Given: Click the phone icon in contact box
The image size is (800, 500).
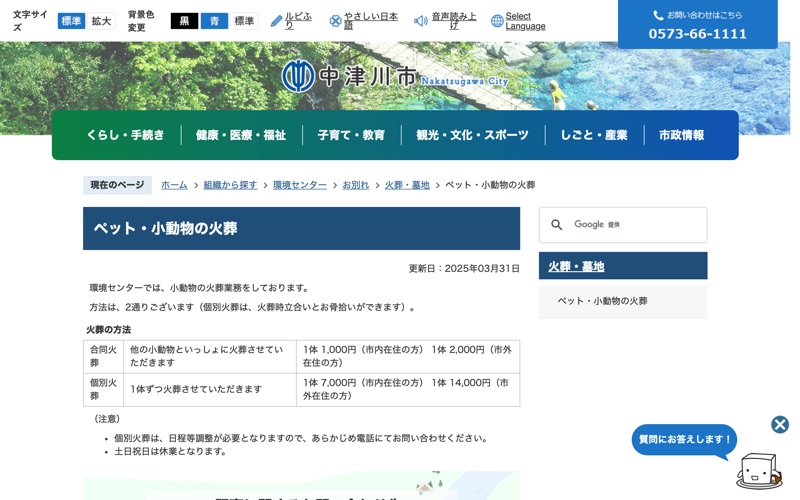Looking at the screenshot, I should pos(658,15).
